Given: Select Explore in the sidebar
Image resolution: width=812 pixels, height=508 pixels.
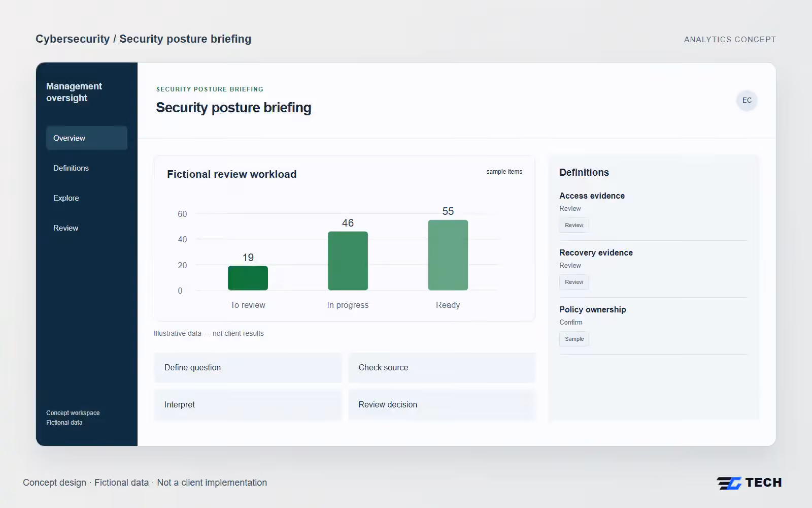Looking at the screenshot, I should pyautogui.click(x=87, y=198).
